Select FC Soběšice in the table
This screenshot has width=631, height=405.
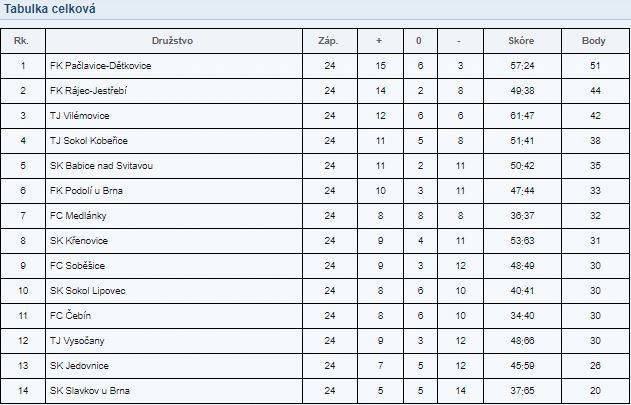[x=77, y=266]
